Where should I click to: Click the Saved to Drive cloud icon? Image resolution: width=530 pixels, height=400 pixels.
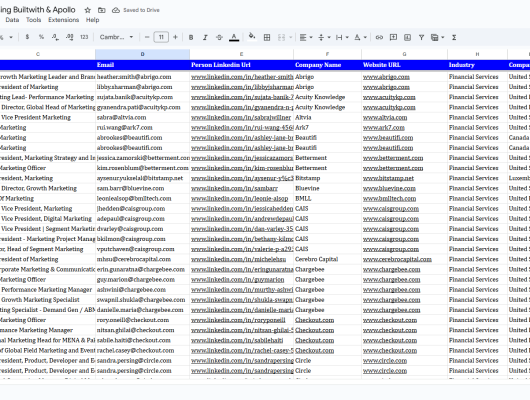click(116, 10)
